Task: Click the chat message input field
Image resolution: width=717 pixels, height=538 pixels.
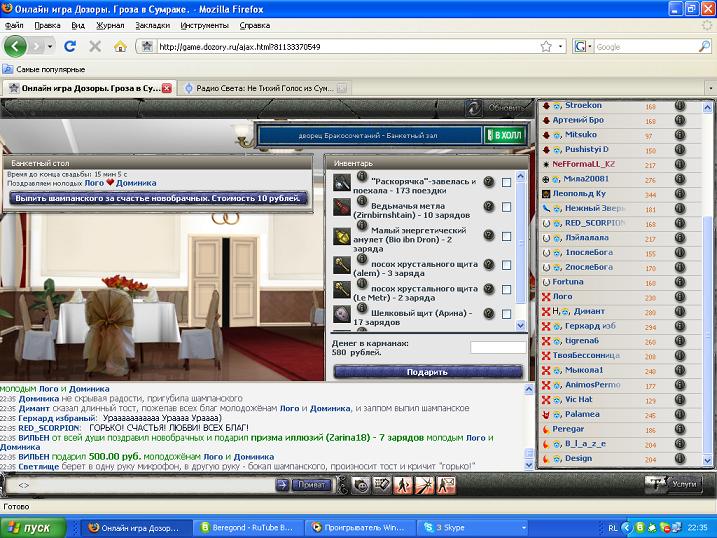Action: click(140, 485)
